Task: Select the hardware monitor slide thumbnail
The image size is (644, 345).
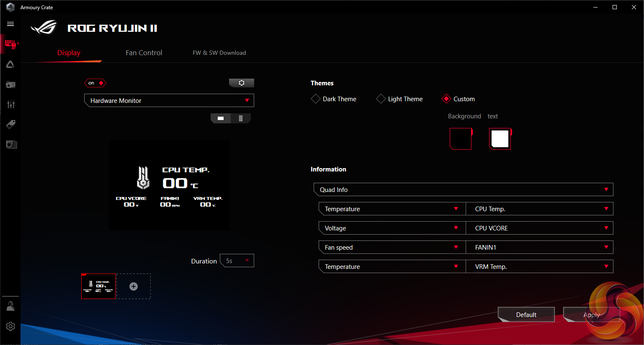Action: (98, 286)
